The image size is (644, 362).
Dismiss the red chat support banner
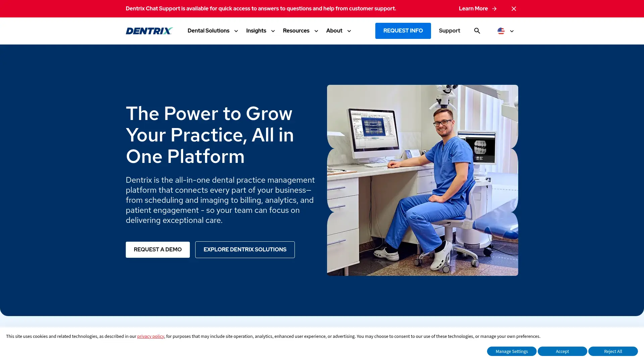click(514, 9)
